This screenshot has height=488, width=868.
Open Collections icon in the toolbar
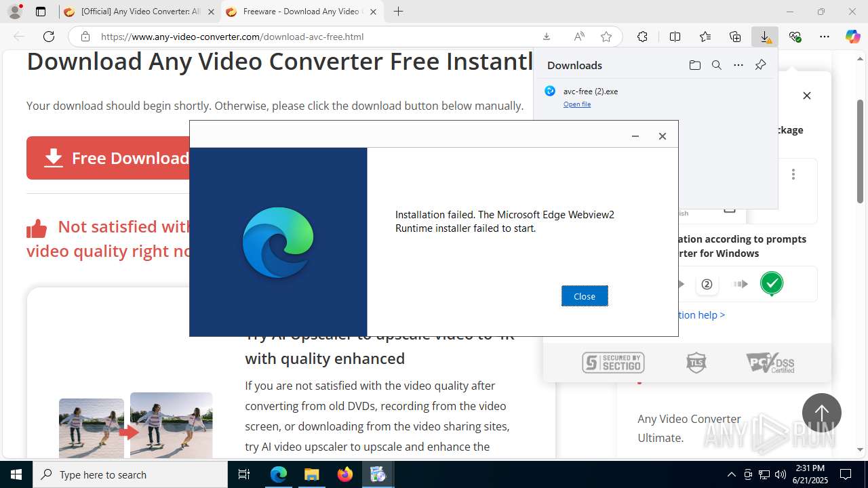coord(735,37)
